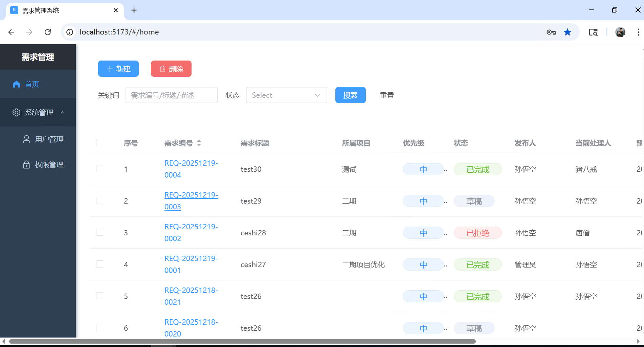644x347 pixels.
Task: Click the 二期项目优化 project cell
Action: (x=363, y=264)
